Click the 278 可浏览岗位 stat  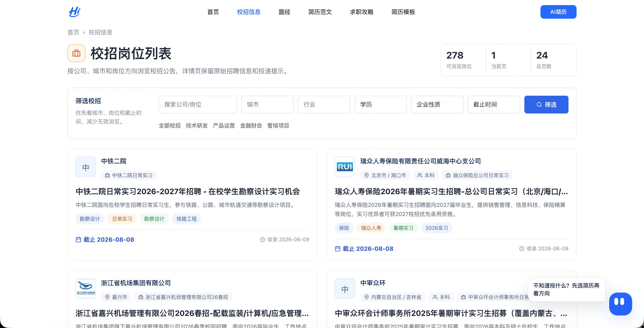(463, 60)
